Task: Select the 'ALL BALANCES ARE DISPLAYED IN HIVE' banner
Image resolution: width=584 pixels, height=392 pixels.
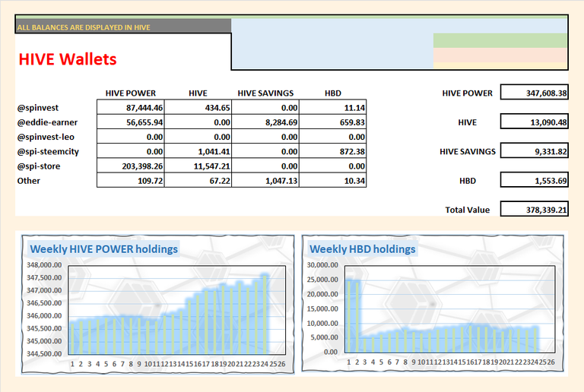Action: point(123,27)
